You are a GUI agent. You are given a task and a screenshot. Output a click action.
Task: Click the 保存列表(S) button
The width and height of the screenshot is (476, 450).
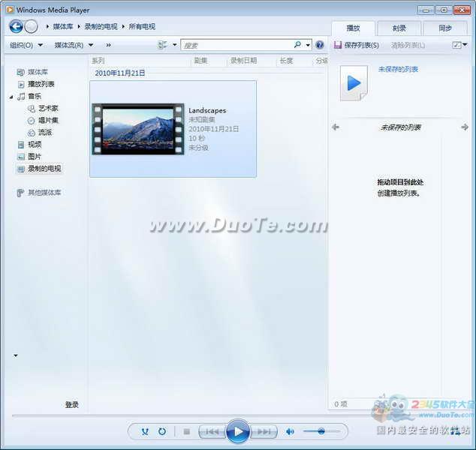tap(357, 45)
